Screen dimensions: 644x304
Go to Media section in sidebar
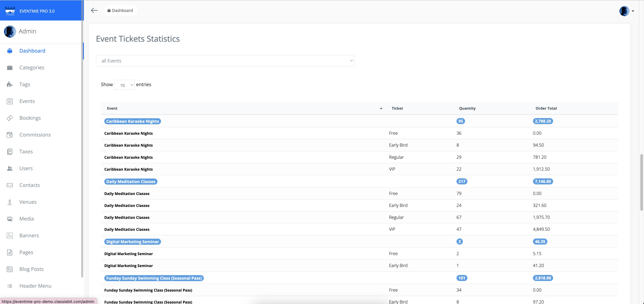[26, 219]
